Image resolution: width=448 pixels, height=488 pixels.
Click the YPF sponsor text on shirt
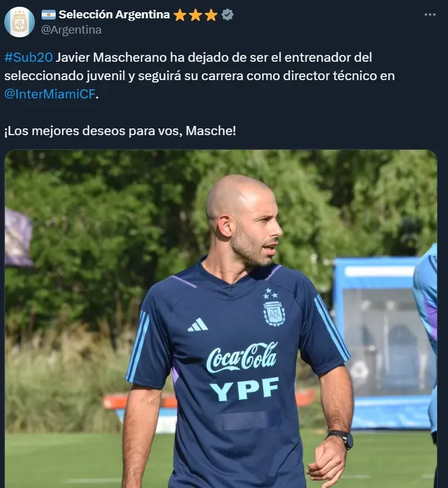[x=244, y=389]
